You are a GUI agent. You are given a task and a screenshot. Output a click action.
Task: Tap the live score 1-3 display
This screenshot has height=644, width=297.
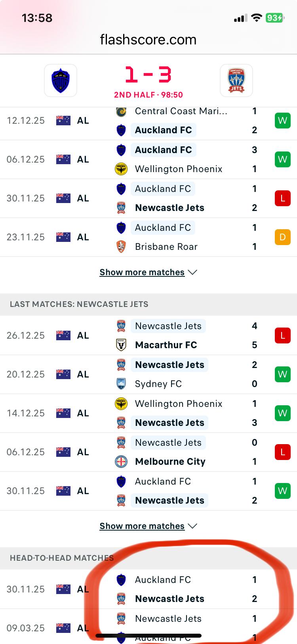point(148,75)
